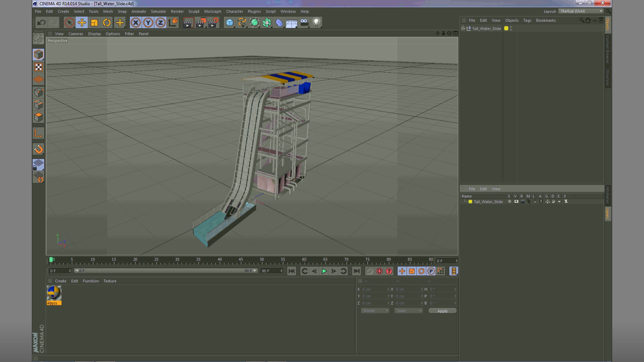This screenshot has width=644, height=362.
Task: Toggle layer X-ref flag for Tall_Water_Slide
Action: coord(566,202)
